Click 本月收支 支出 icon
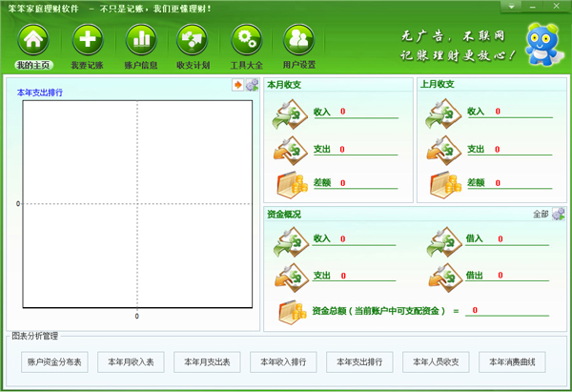Screen dimensions: 572x392 tap(291, 151)
